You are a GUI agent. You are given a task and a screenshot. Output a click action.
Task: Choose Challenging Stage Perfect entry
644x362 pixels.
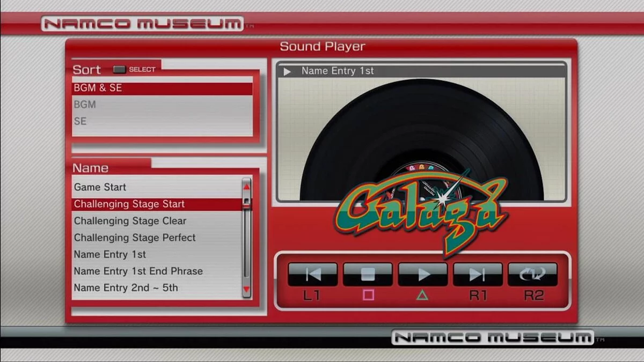coord(157,238)
